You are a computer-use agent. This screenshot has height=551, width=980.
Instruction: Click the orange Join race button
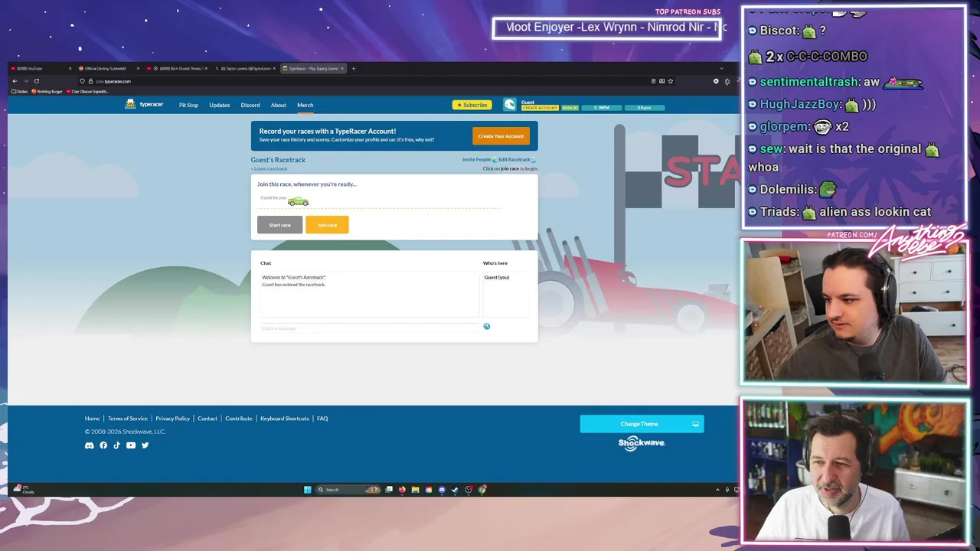coord(327,225)
